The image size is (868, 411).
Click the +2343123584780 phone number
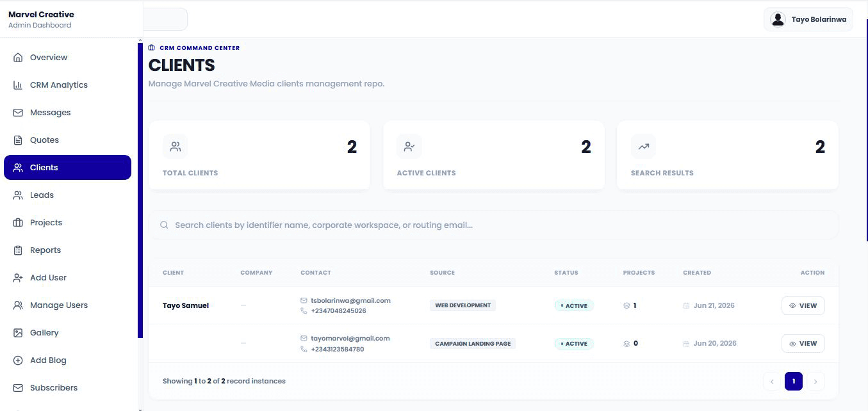pos(338,350)
